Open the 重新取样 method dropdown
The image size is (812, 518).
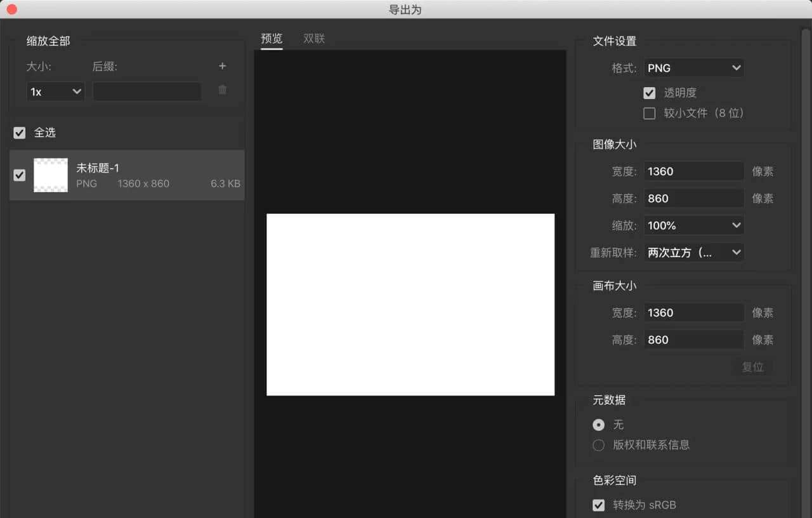693,252
